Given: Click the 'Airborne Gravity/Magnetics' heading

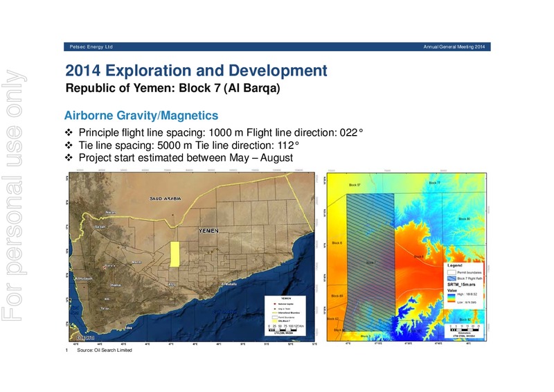Looking at the screenshot, I should [x=141, y=115].
